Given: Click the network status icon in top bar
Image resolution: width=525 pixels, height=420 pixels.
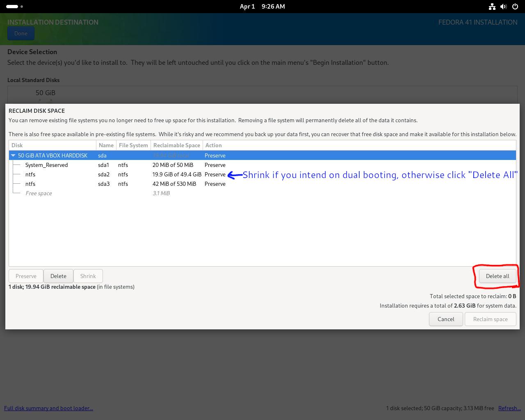Looking at the screenshot, I should [492, 7].
